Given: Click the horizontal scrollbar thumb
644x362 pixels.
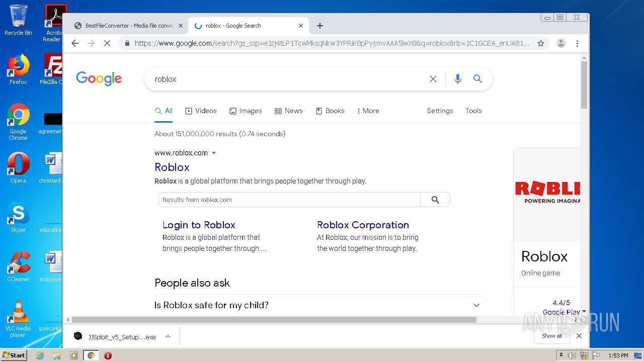Looking at the screenshot, I should pos(274,320).
